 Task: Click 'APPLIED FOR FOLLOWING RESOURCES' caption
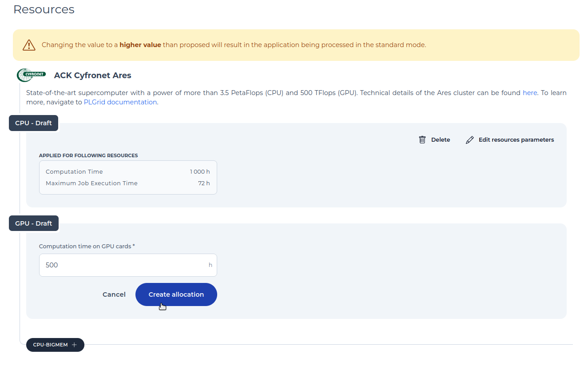(88, 155)
